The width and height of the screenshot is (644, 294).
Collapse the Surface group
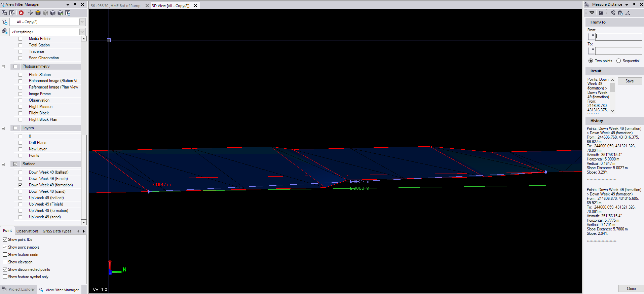pyautogui.click(x=3, y=164)
